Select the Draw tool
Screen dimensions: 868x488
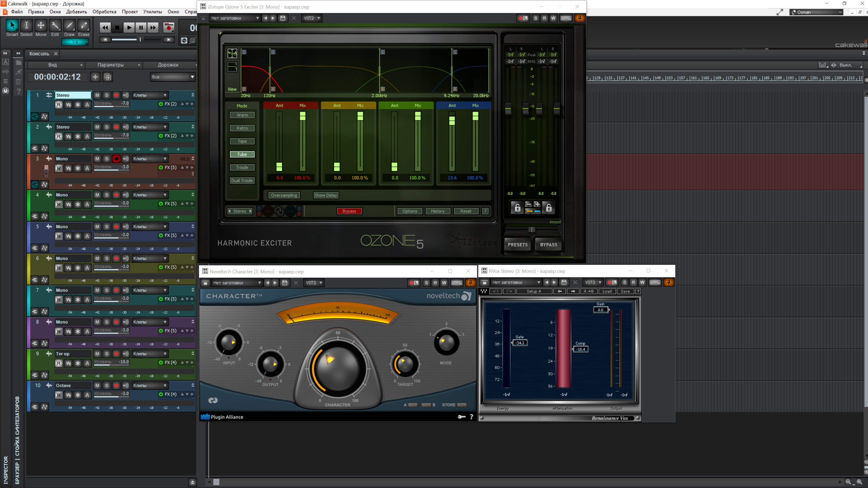pyautogui.click(x=69, y=26)
